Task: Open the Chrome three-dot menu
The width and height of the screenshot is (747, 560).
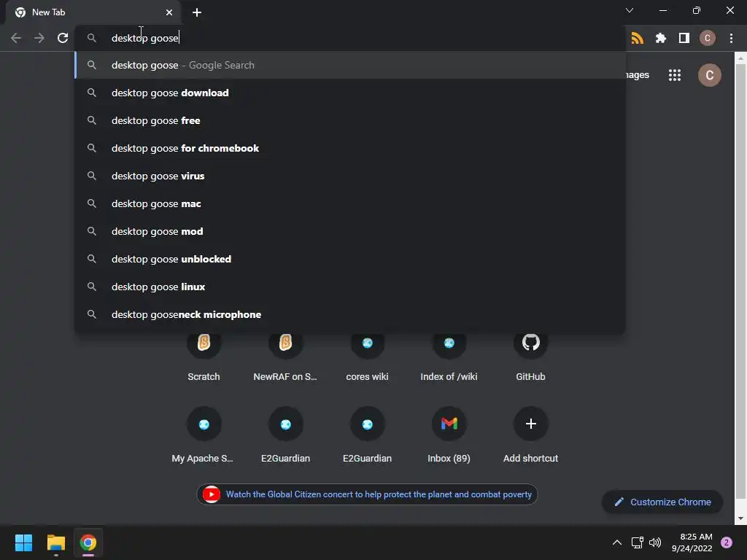Action: (x=731, y=38)
